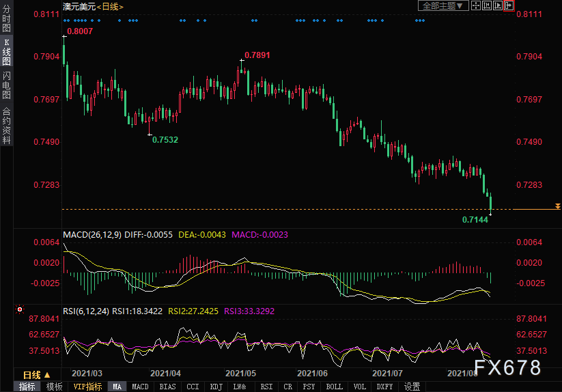The image size is (562, 392).
Task: Select the CR indicator
Action: pos(287,387)
